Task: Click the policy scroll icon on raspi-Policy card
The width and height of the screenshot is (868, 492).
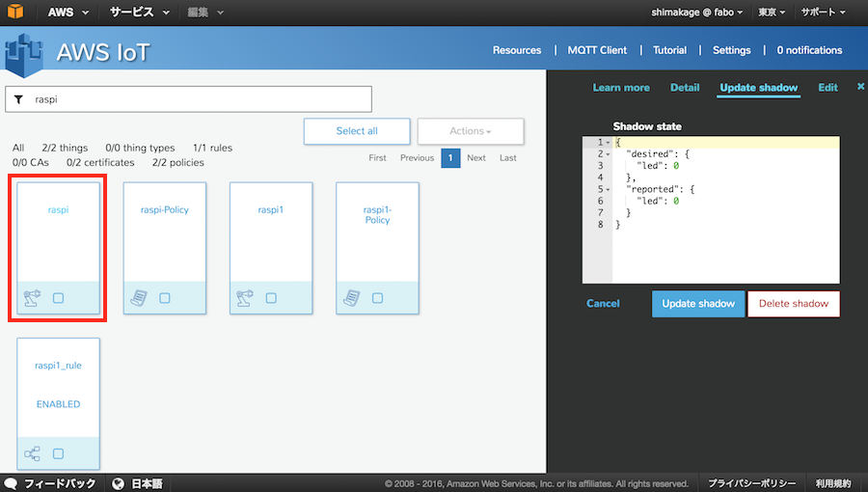Action: [x=138, y=298]
